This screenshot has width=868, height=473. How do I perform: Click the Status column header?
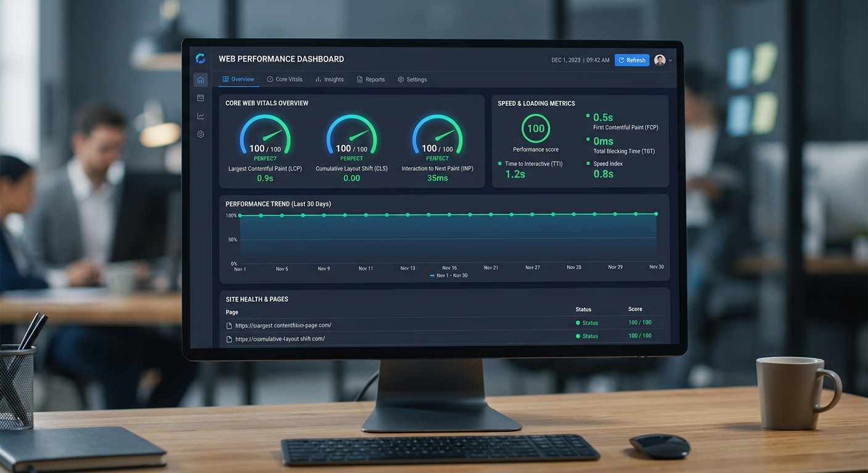(583, 309)
